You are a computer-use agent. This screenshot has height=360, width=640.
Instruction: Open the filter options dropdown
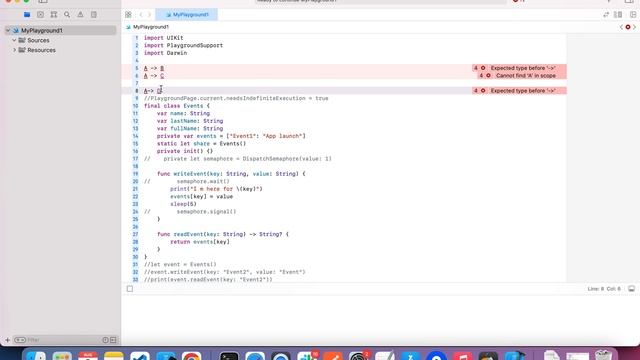(20, 340)
